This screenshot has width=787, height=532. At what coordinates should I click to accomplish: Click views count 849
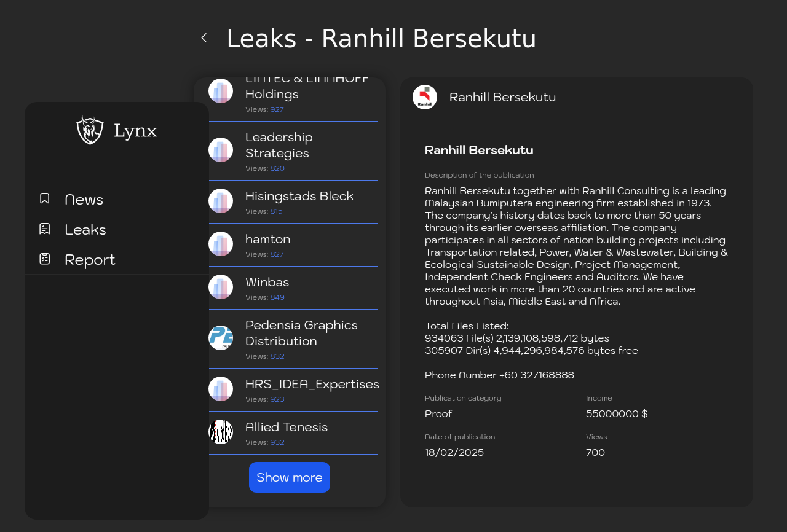tap(277, 297)
